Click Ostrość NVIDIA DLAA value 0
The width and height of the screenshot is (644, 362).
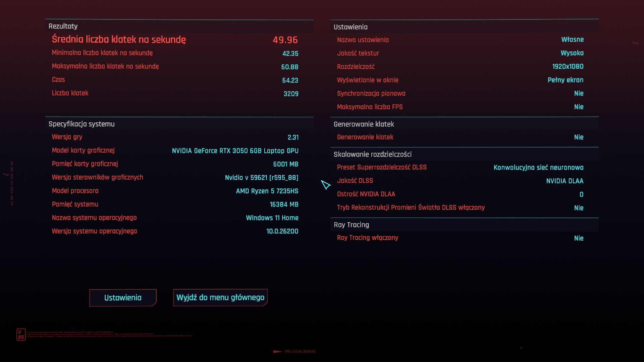[581, 194]
